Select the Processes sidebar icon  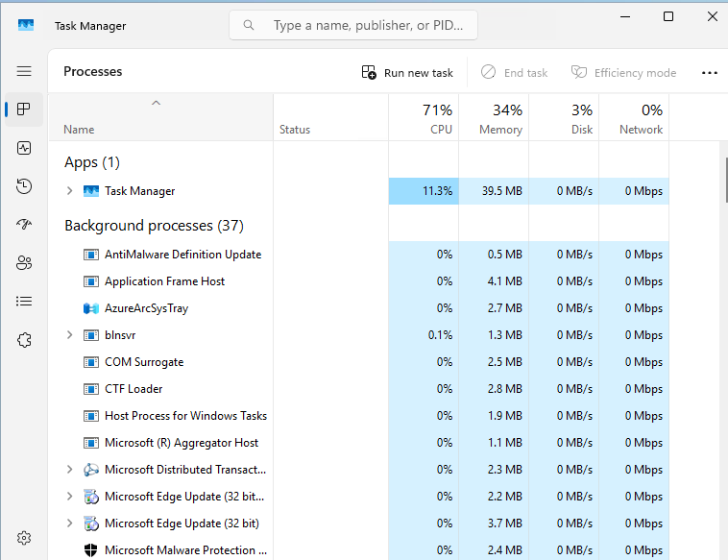point(24,110)
